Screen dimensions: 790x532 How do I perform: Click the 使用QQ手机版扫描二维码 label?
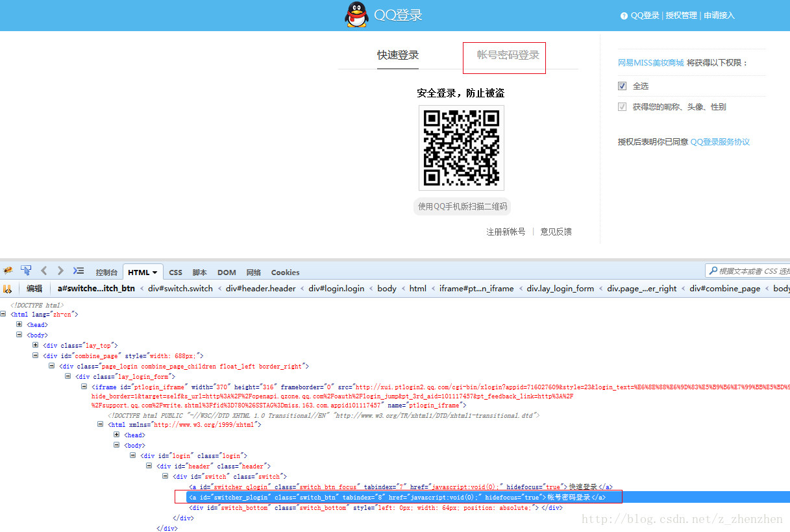pos(462,207)
